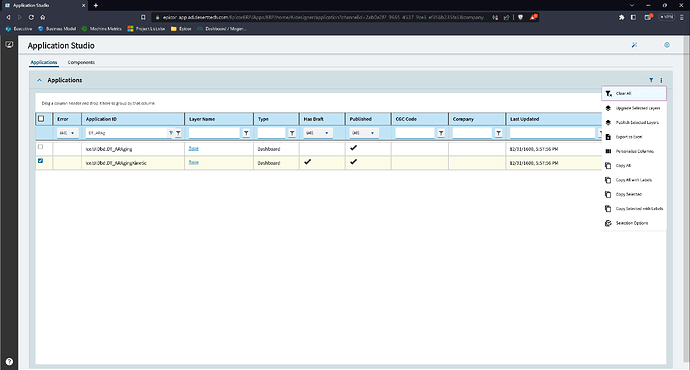Open the Published filter dropdown
The height and width of the screenshot is (370, 690).
click(x=363, y=133)
